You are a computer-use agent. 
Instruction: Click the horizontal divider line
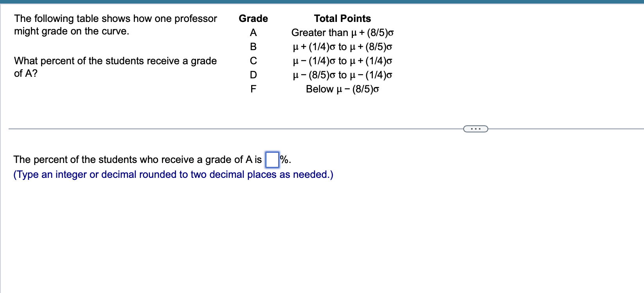click(235, 128)
